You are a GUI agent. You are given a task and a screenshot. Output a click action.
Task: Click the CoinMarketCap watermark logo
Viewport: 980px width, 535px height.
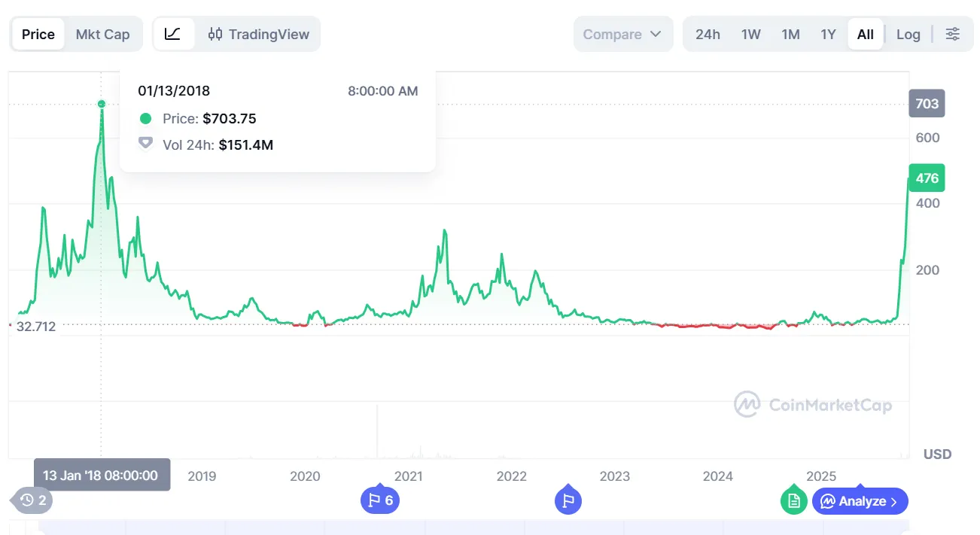(813, 405)
